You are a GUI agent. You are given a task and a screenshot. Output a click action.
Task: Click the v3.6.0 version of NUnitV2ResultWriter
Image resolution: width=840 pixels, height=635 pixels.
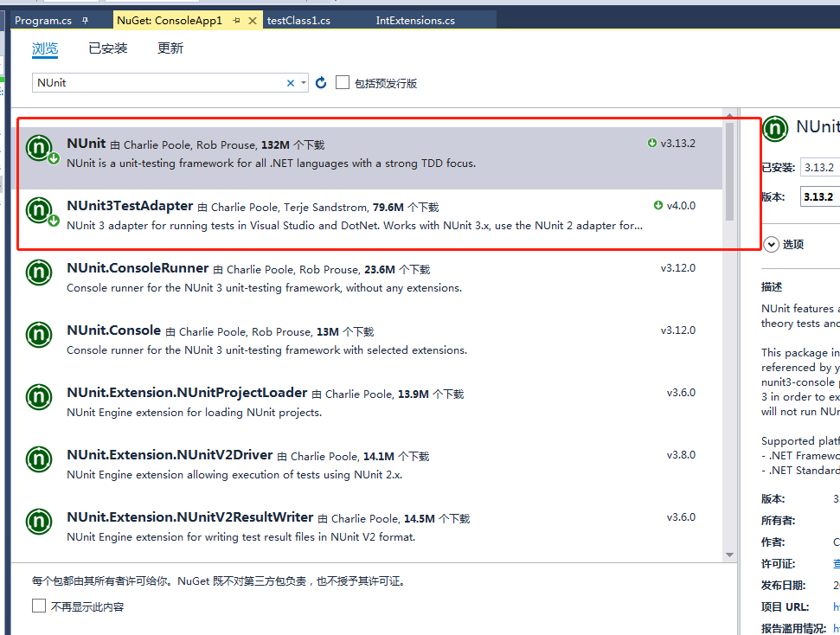click(x=682, y=517)
